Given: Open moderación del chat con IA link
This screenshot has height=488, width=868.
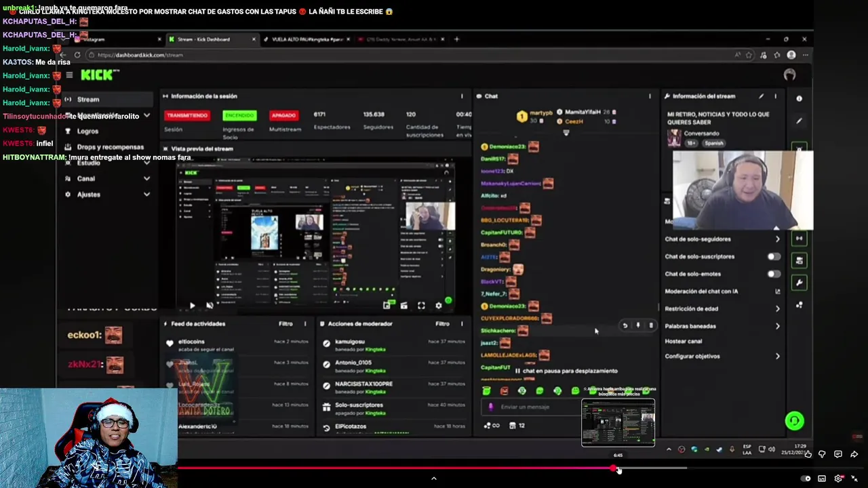Looking at the screenshot, I should coord(777,291).
